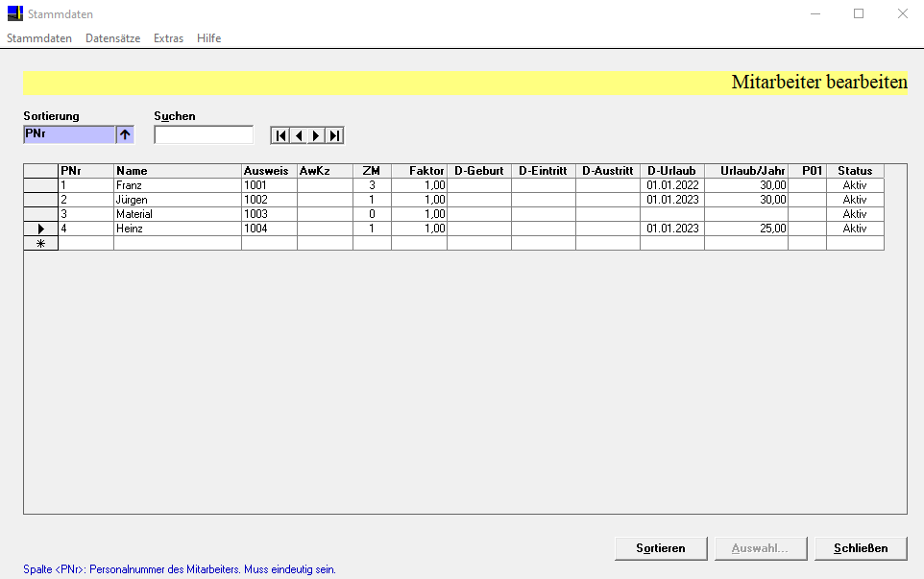Screen dimensions: 924x579
Task: Click the Urlaub/Jahr column header
Action: pyautogui.click(x=746, y=171)
